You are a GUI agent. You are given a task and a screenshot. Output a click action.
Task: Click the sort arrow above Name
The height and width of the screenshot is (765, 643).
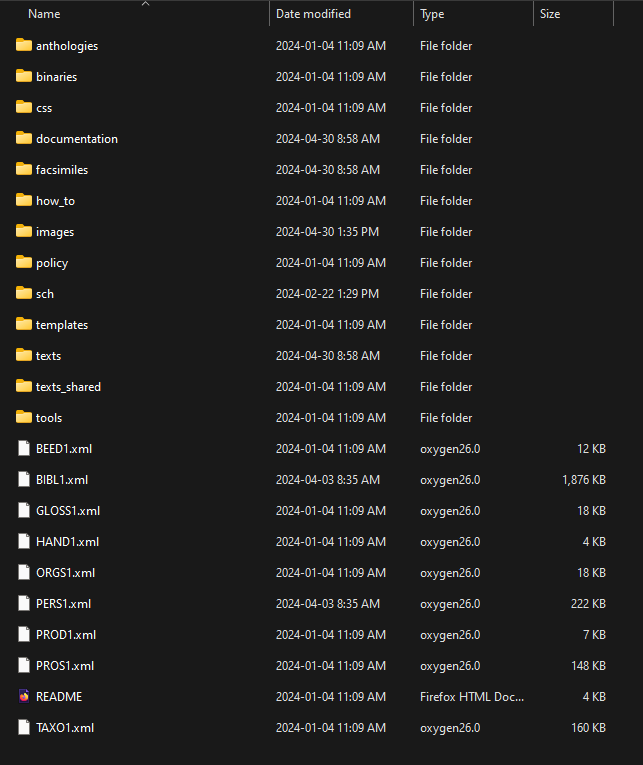[145, 3]
